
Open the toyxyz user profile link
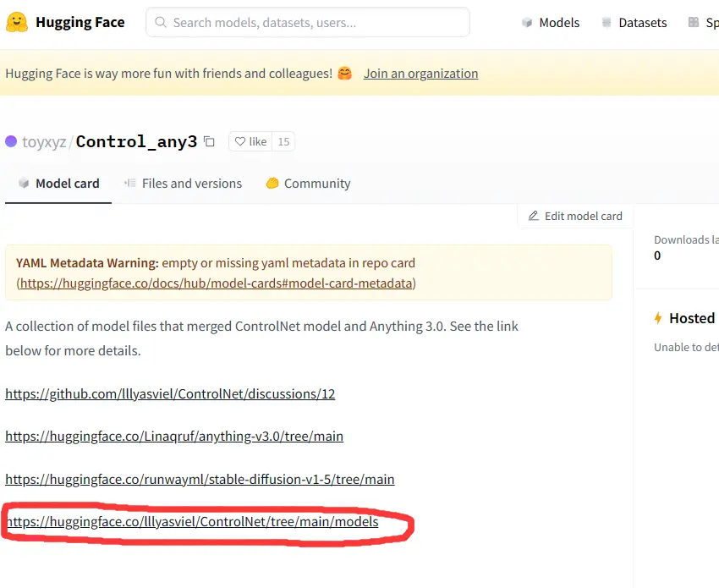click(x=44, y=142)
